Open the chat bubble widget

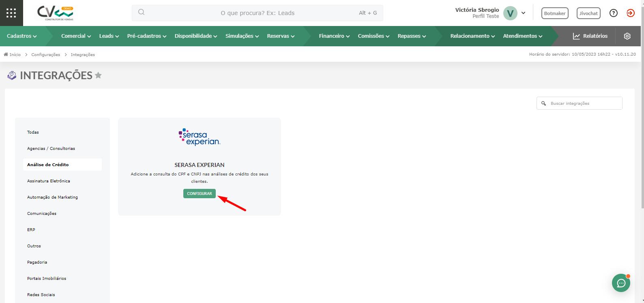coord(621,283)
